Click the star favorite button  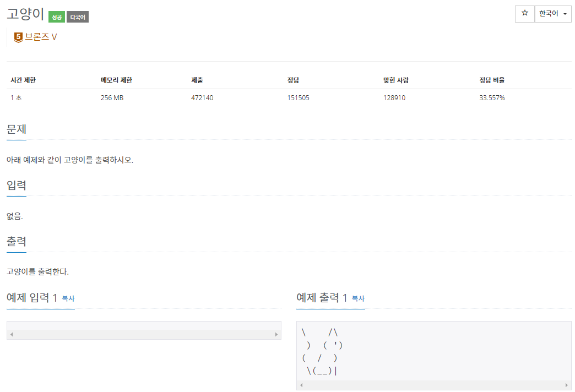(525, 14)
